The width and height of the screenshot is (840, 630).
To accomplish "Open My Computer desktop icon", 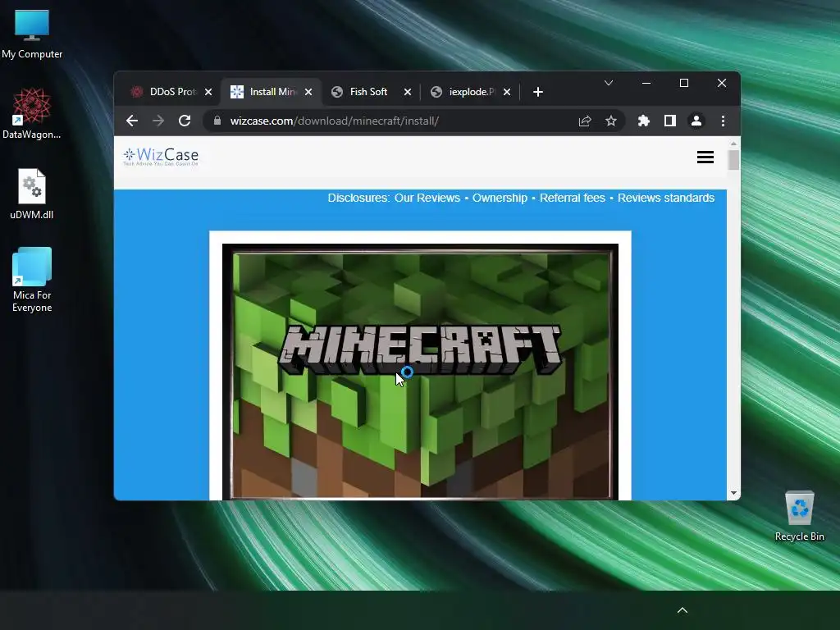I will pyautogui.click(x=32, y=33).
